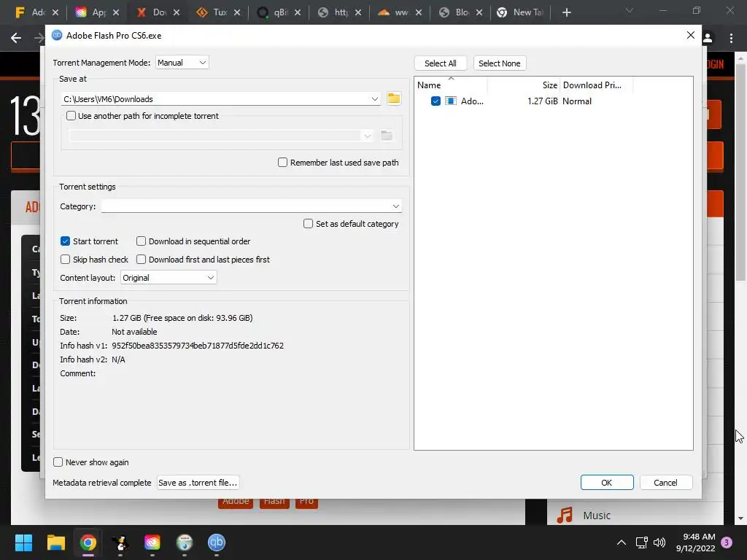Open notification count badge

pos(727,542)
